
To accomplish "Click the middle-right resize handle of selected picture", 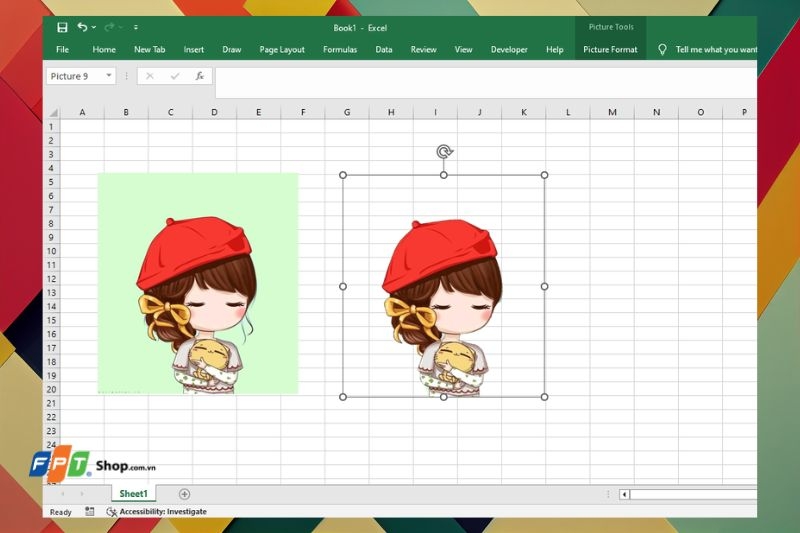I will point(544,286).
